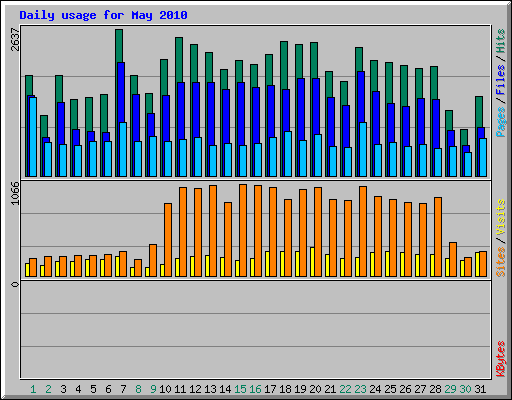Click day label 11 on the x-axis

(x=180, y=389)
